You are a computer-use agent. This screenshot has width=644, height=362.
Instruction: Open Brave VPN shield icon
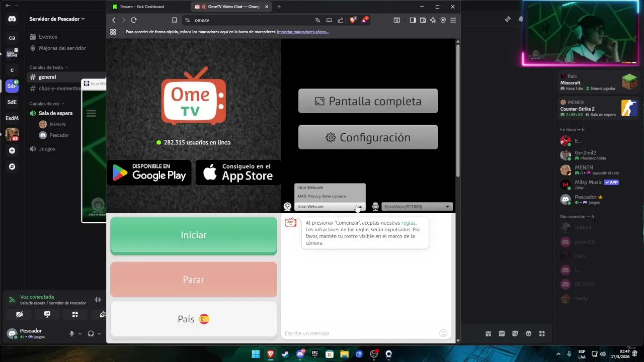[443, 20]
